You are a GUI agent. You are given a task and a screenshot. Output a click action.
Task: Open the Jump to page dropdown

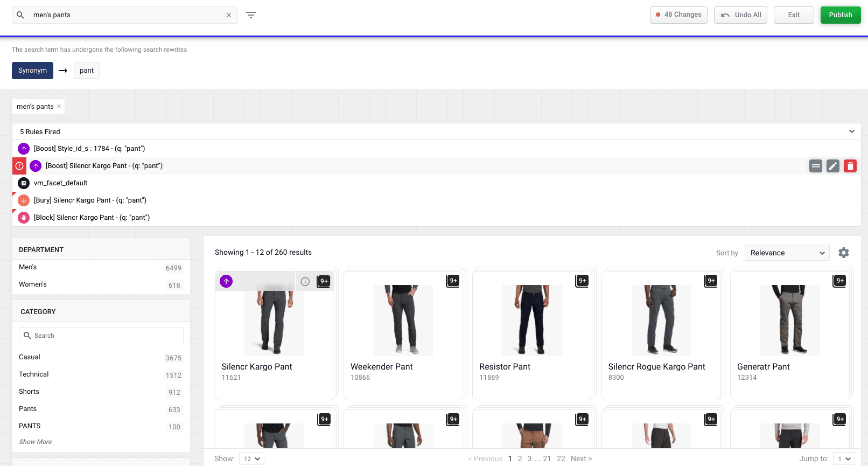844,459
